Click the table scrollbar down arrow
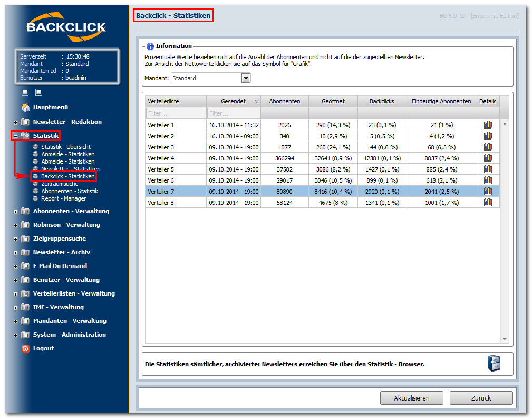Screen dimensions: 532x419 pos(505,339)
